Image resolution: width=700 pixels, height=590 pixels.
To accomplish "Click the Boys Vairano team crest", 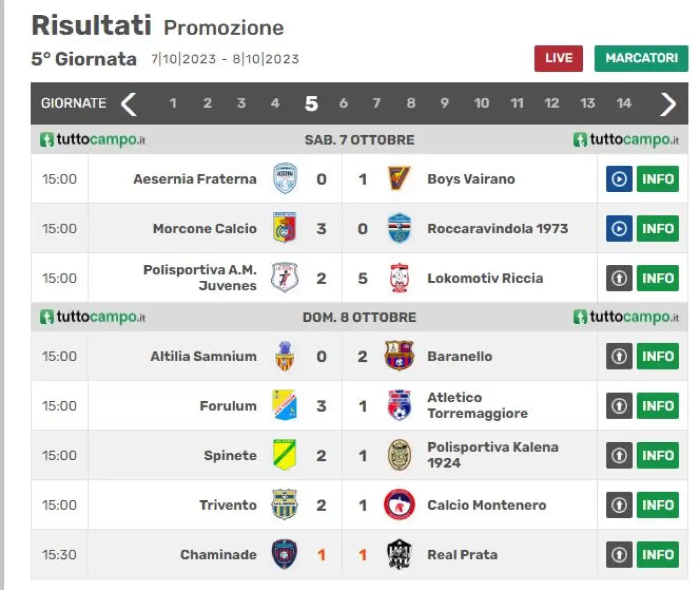I will coord(399,178).
